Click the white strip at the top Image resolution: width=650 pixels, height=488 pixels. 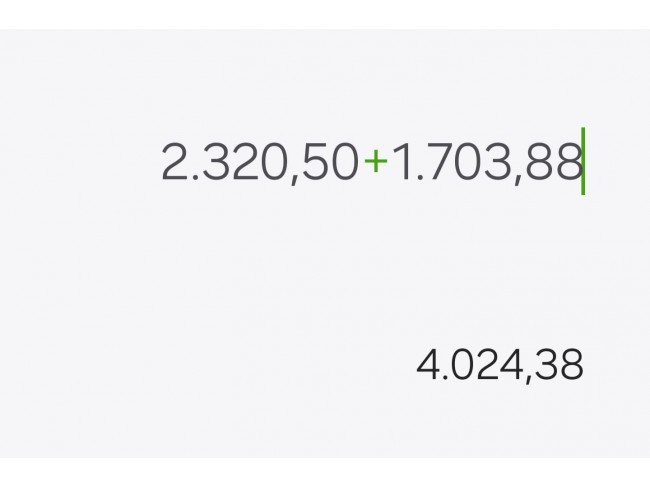pos(325,13)
